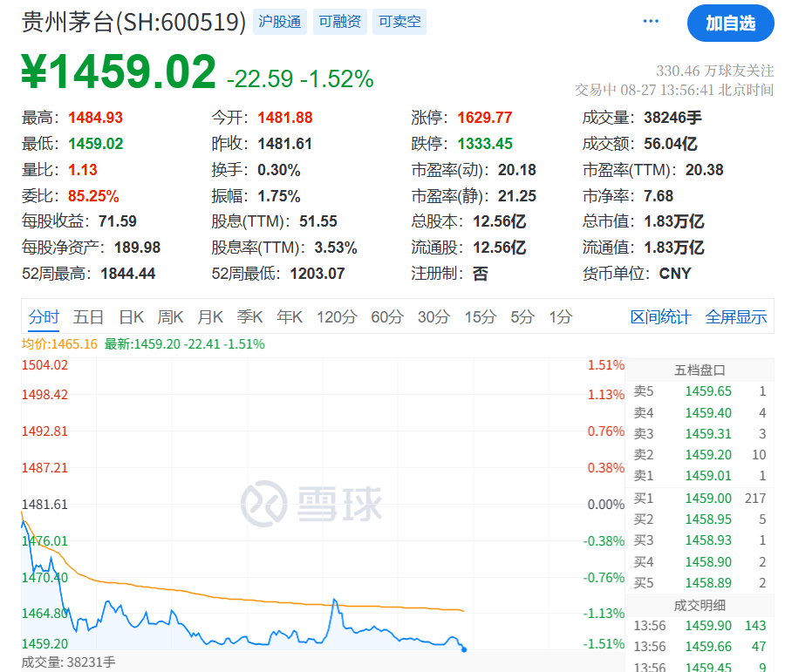The width and height of the screenshot is (785, 672).
Task: Click the 买5 order row at 1458.89
Action: pyautogui.click(x=700, y=583)
